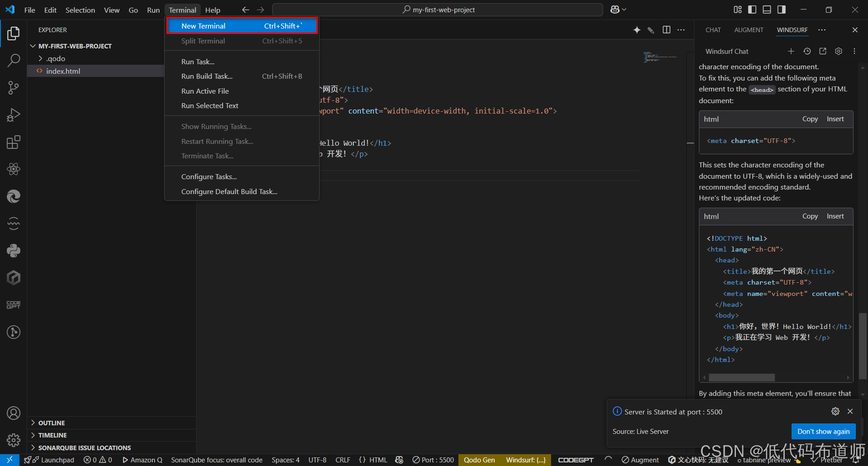Open the CodeGPT sidebar icon
The width and height of the screenshot is (868, 466).
coord(14,305)
